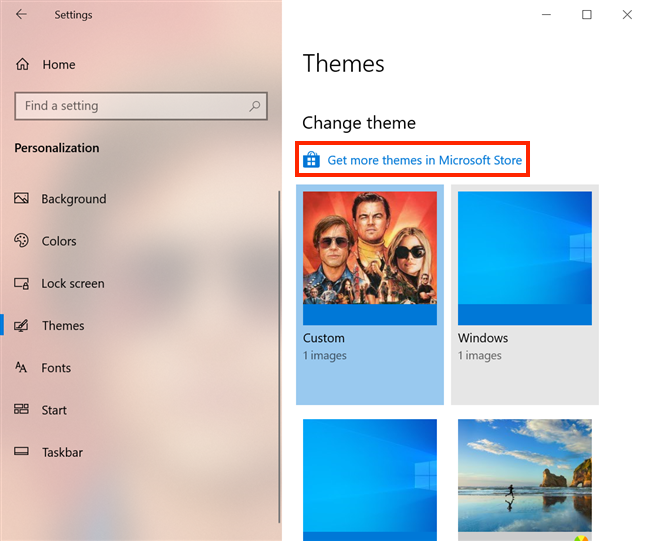
Task: Select the Themes settings page
Action: pos(63,326)
